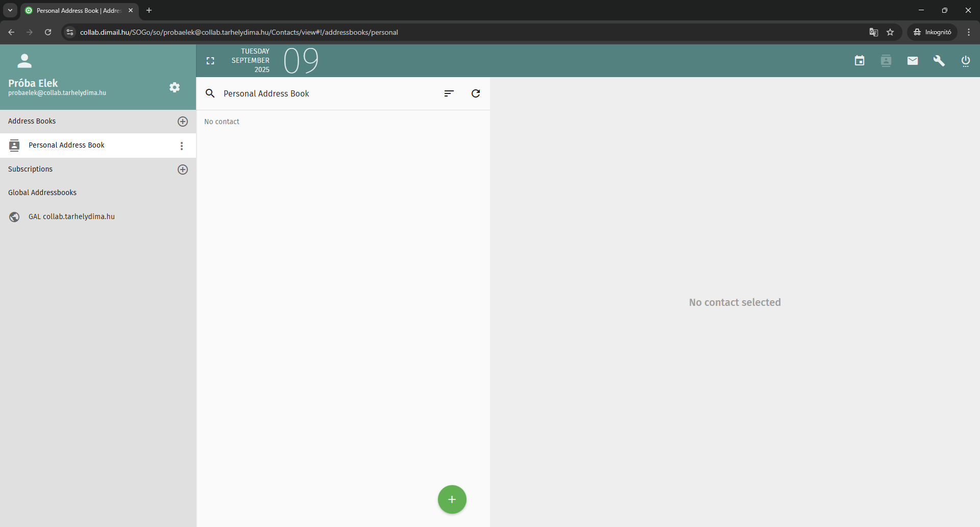Open the sort options dropdown
Viewport: 980px width, 527px height.
(x=449, y=93)
